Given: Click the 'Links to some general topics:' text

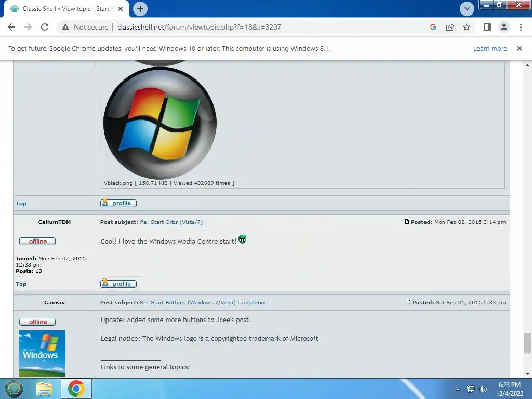Looking at the screenshot, I should 145,367.
